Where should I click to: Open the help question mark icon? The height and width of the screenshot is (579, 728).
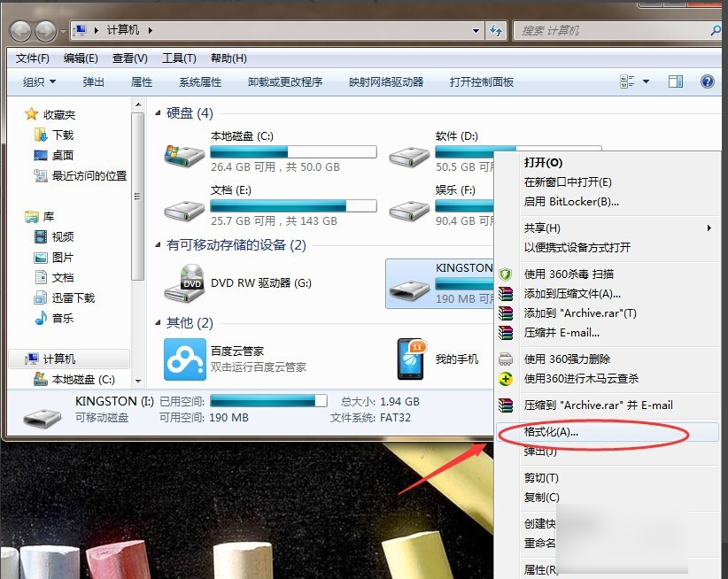(x=707, y=81)
